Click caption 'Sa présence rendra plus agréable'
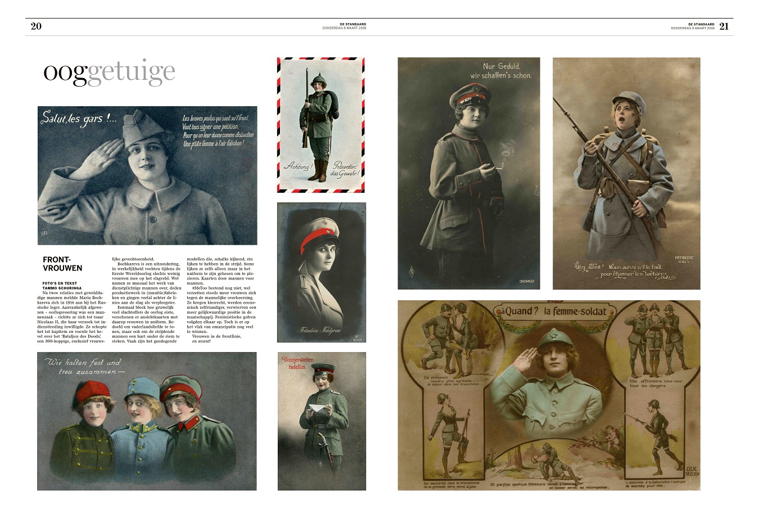759x532 pixels. click(x=451, y=380)
